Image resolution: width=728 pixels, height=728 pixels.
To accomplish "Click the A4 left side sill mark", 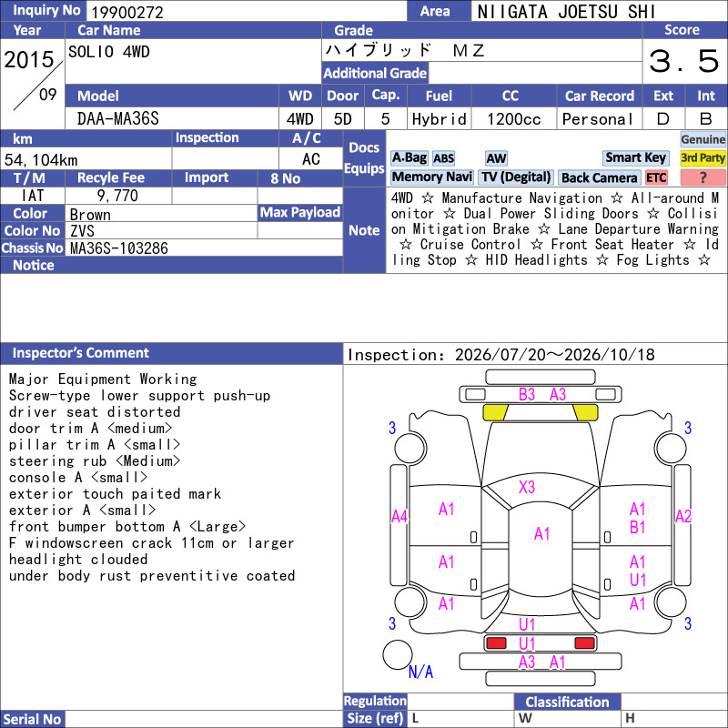I will pos(399,516).
